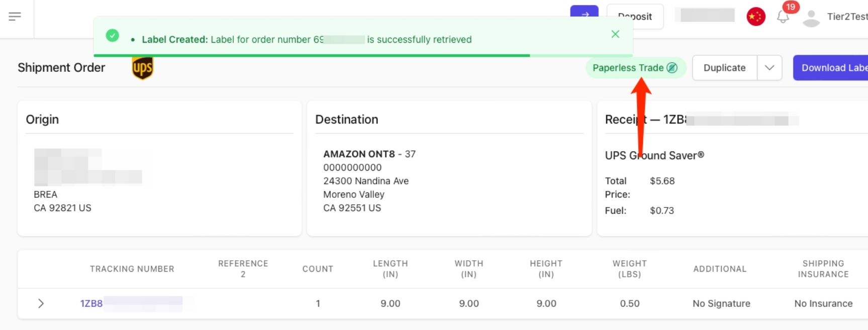Viewport: 868px width, 330px height.
Task: Click the Shipping Insurance column header
Action: (x=823, y=269)
